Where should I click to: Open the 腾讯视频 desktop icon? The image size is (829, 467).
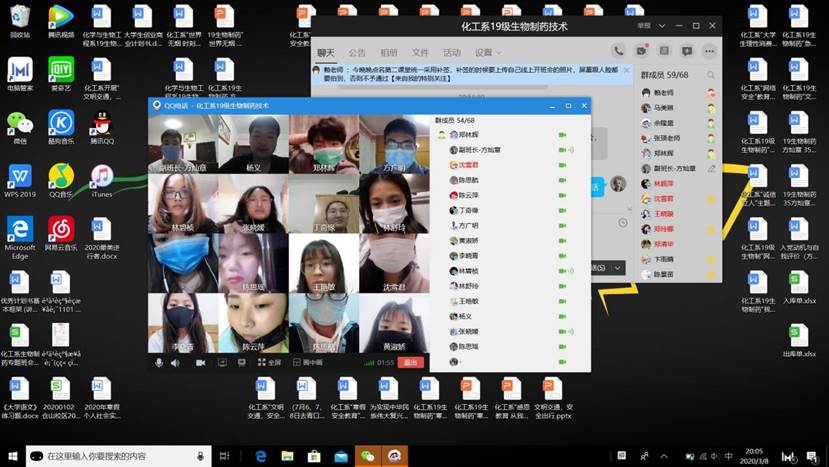pyautogui.click(x=61, y=22)
